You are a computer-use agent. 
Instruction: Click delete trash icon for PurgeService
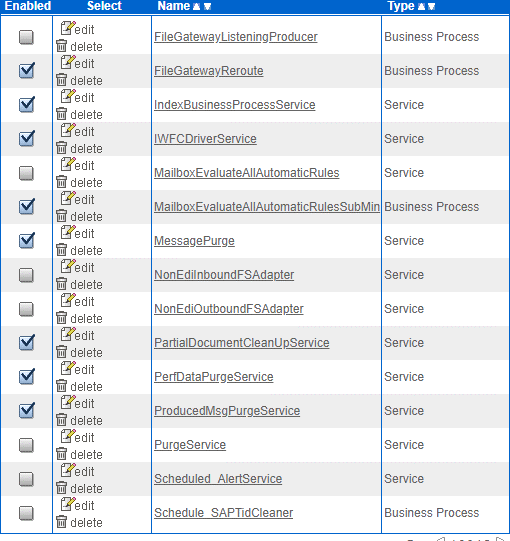61,454
